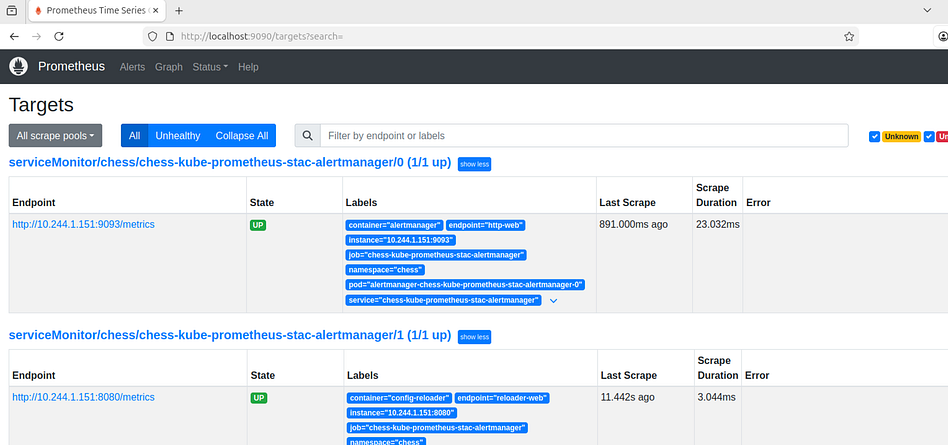This screenshot has width=948, height=445.
Task: Open the tab list chevron at top right
Action: pyautogui.click(x=927, y=10)
